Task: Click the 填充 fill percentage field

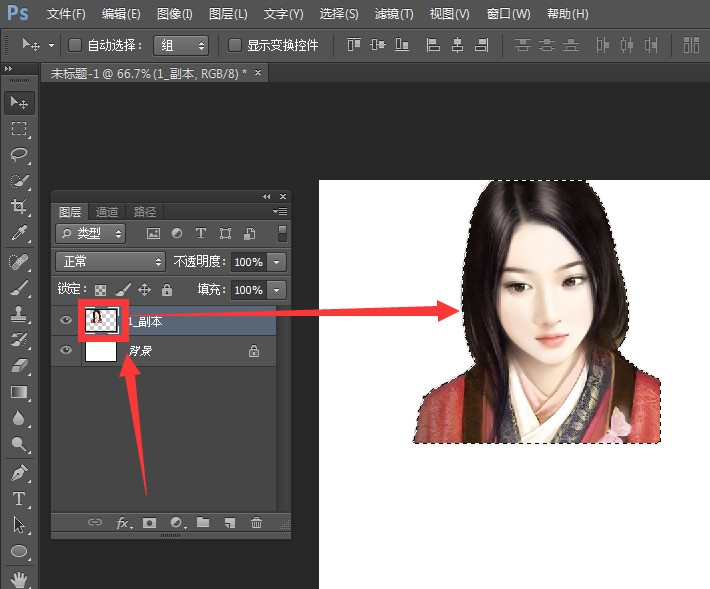Action: click(x=247, y=290)
